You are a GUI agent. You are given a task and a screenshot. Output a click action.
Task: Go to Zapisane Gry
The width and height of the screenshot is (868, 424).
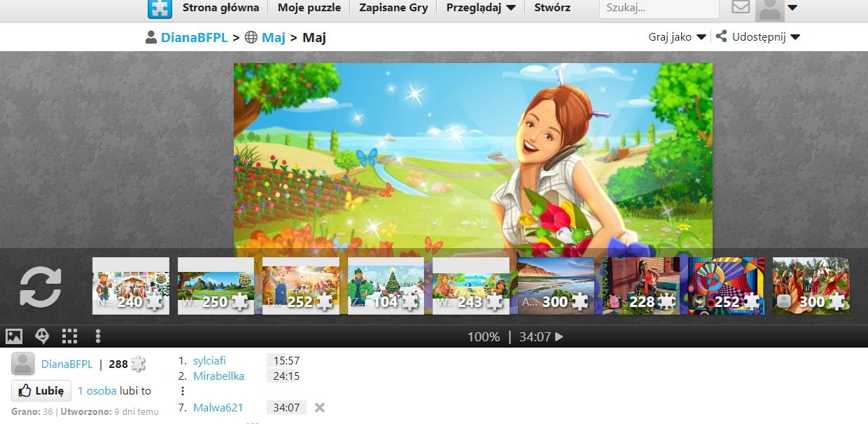[393, 8]
